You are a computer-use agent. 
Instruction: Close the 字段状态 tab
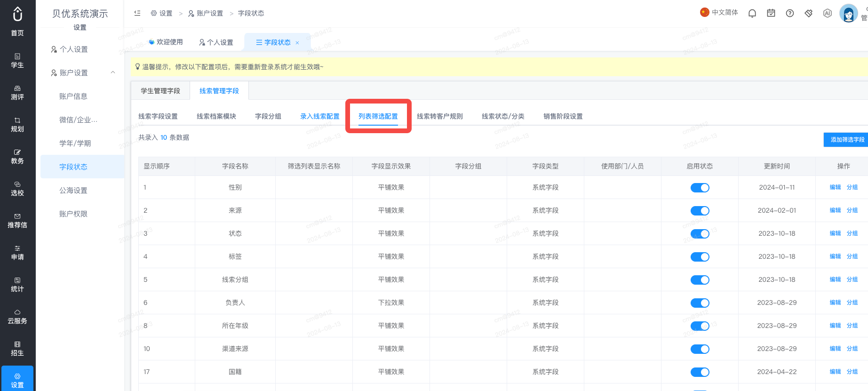click(x=297, y=43)
